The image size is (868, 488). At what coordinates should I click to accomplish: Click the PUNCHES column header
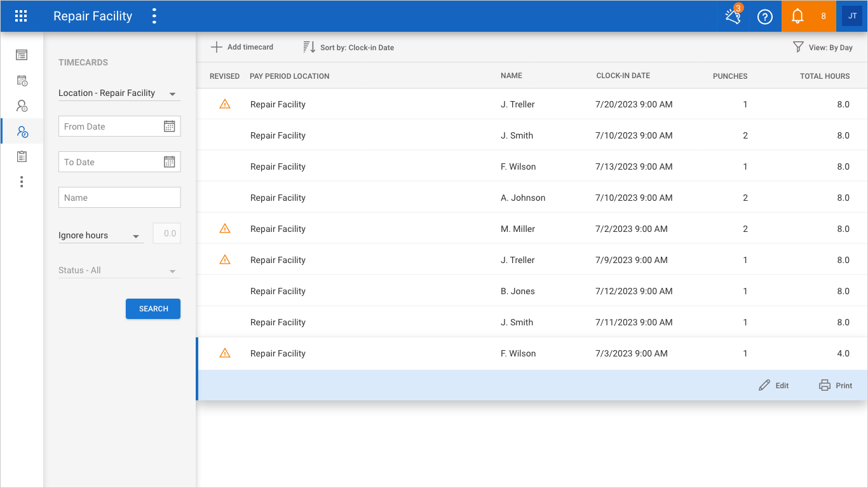[730, 76]
